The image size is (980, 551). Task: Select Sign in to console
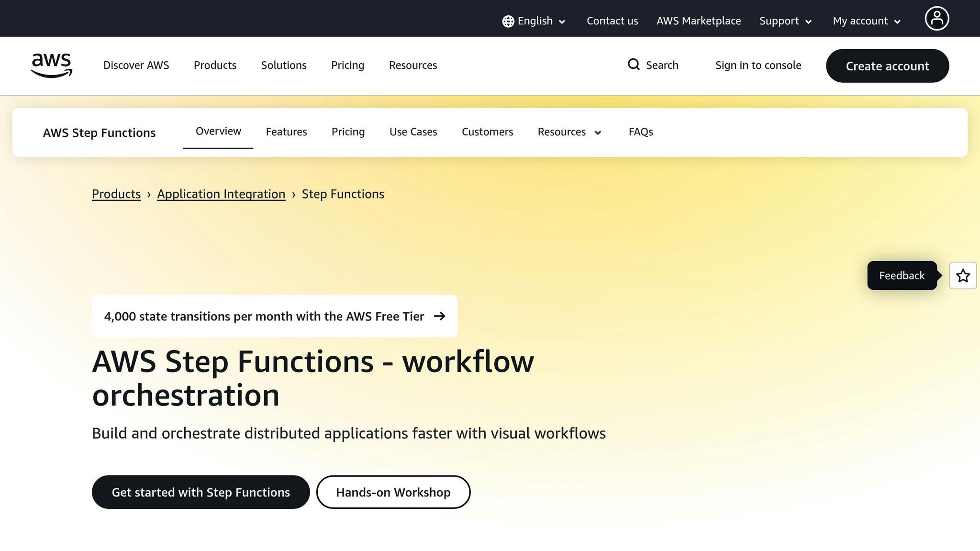coord(758,65)
